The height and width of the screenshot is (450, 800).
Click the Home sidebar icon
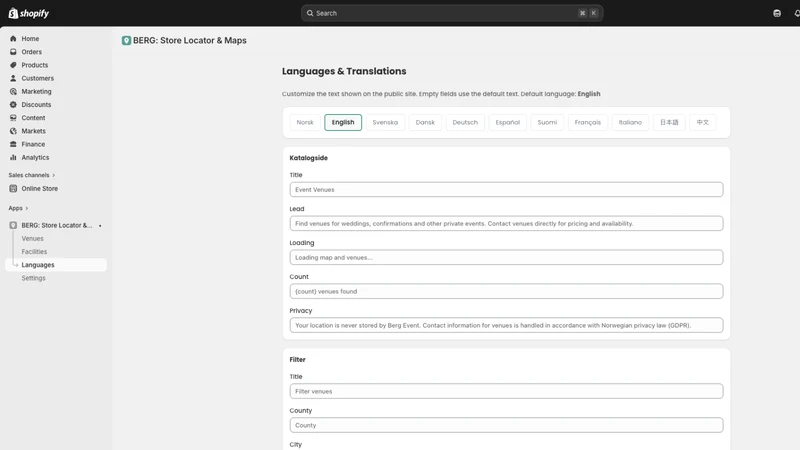13,39
